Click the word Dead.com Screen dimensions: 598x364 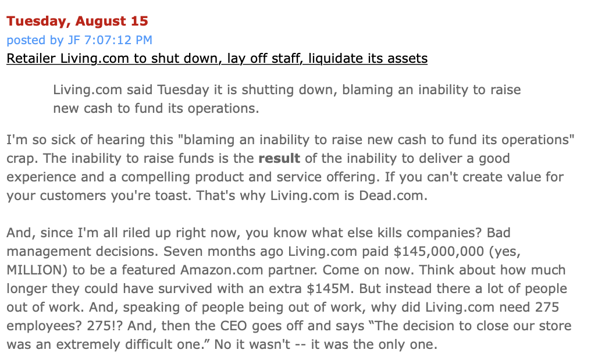tap(391, 195)
